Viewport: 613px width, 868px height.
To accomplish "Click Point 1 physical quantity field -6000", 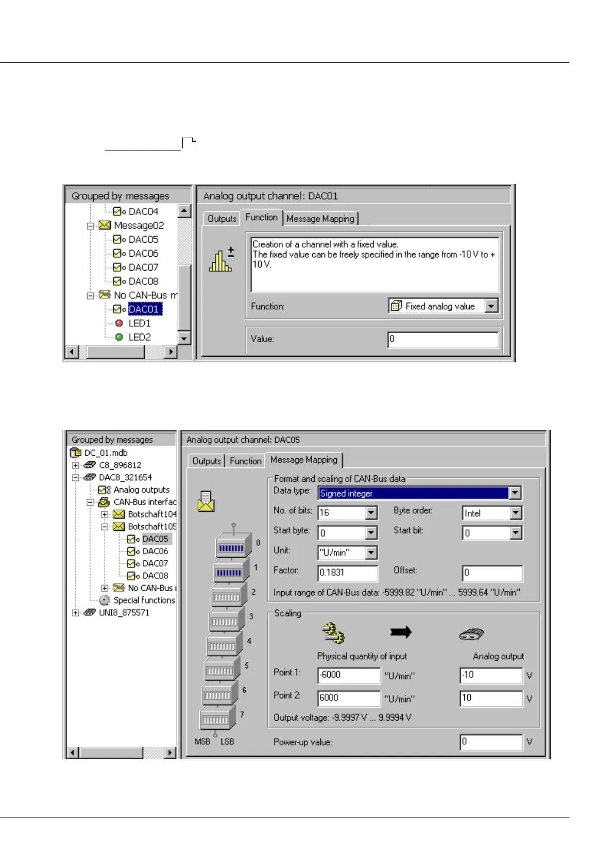I will click(x=349, y=675).
